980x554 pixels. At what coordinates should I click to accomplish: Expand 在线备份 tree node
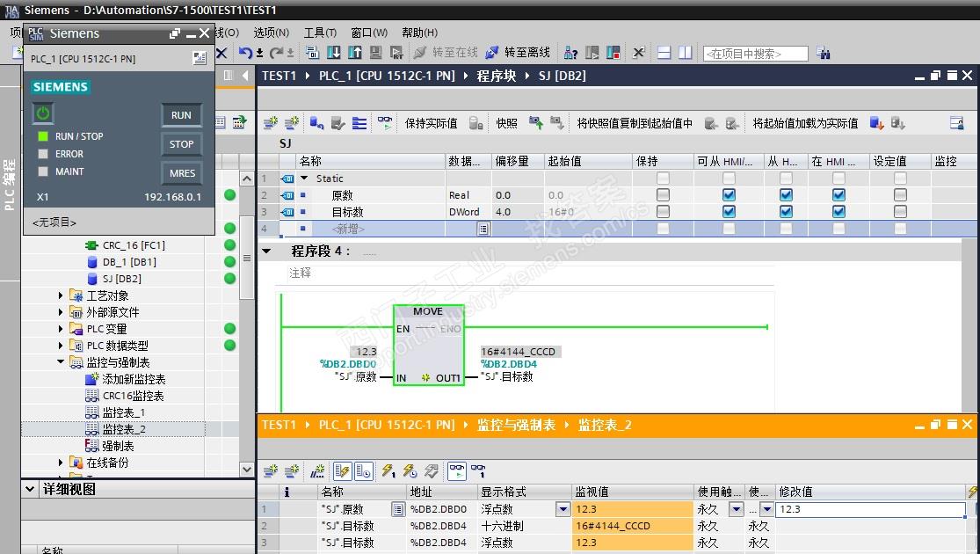coord(61,463)
